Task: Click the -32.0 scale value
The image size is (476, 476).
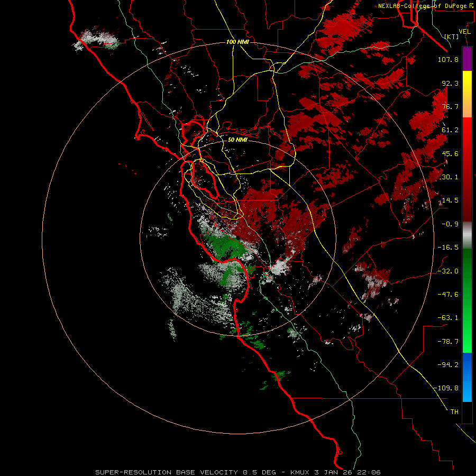Action: point(448,271)
